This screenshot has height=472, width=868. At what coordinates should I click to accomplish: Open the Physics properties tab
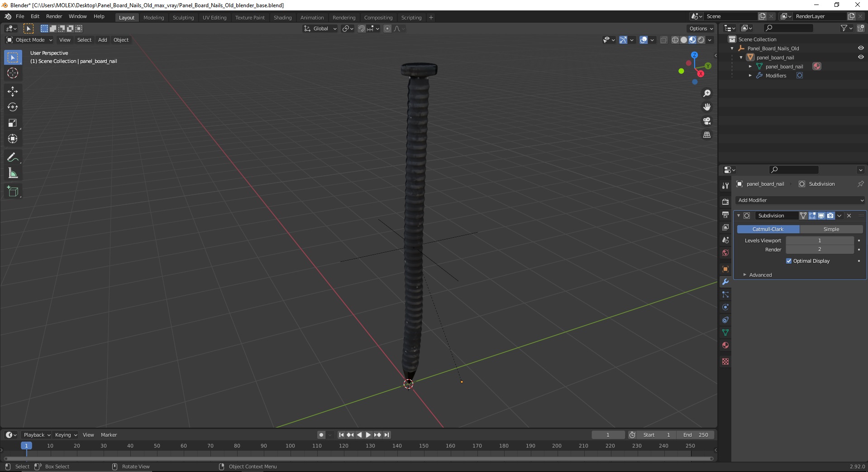click(x=725, y=307)
